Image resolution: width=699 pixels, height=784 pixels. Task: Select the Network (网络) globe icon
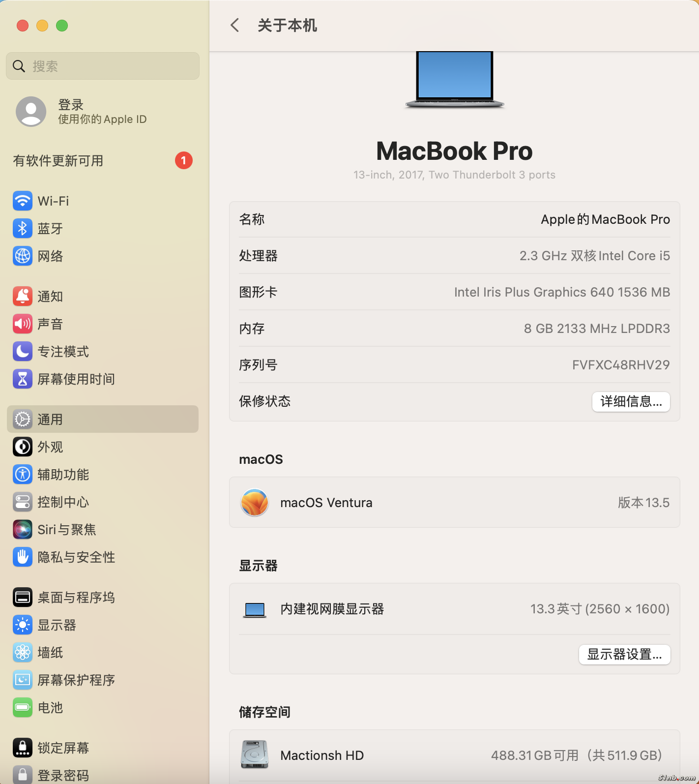pyautogui.click(x=23, y=256)
